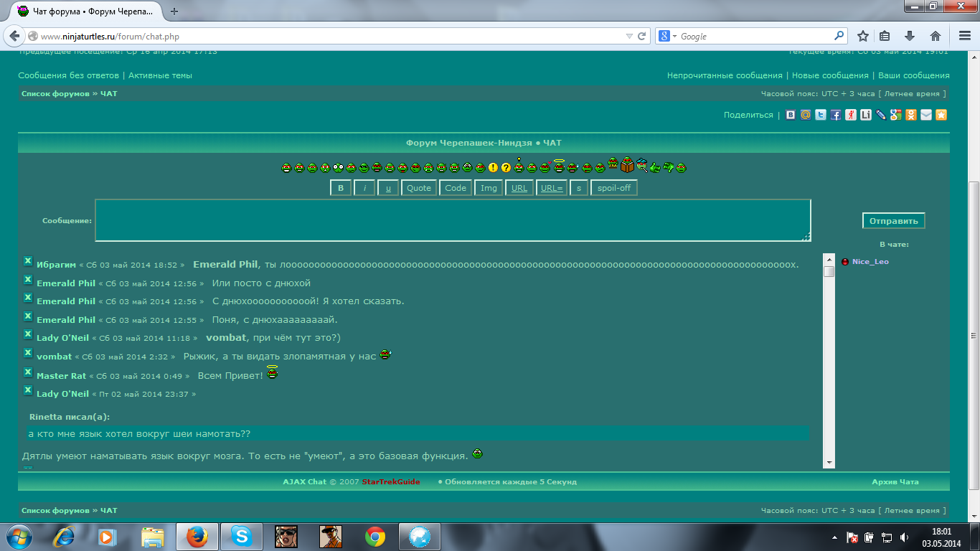The height and width of the screenshot is (551, 980).
Task: Focus the Сообщение message text area
Action: coord(453,220)
